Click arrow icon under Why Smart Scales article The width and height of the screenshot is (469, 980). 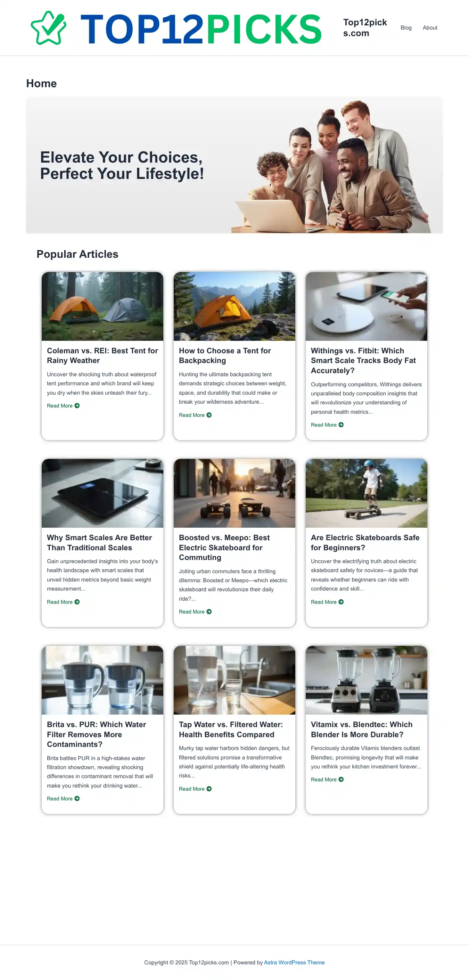(77, 602)
